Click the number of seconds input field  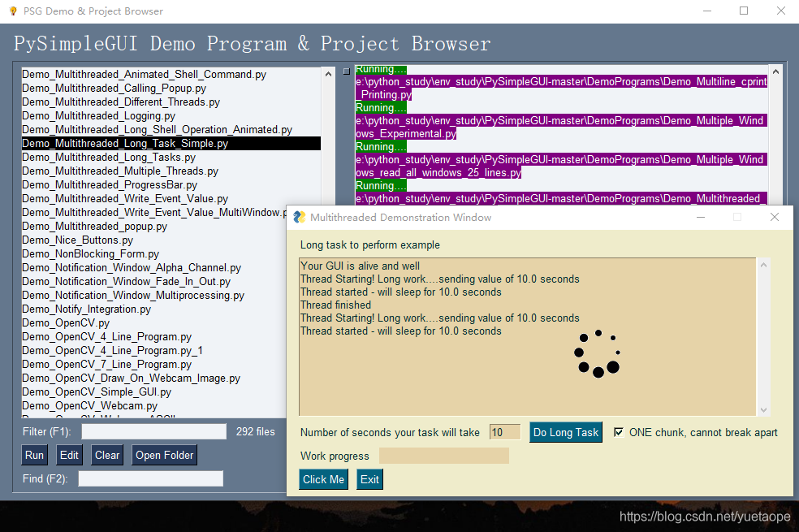(505, 432)
